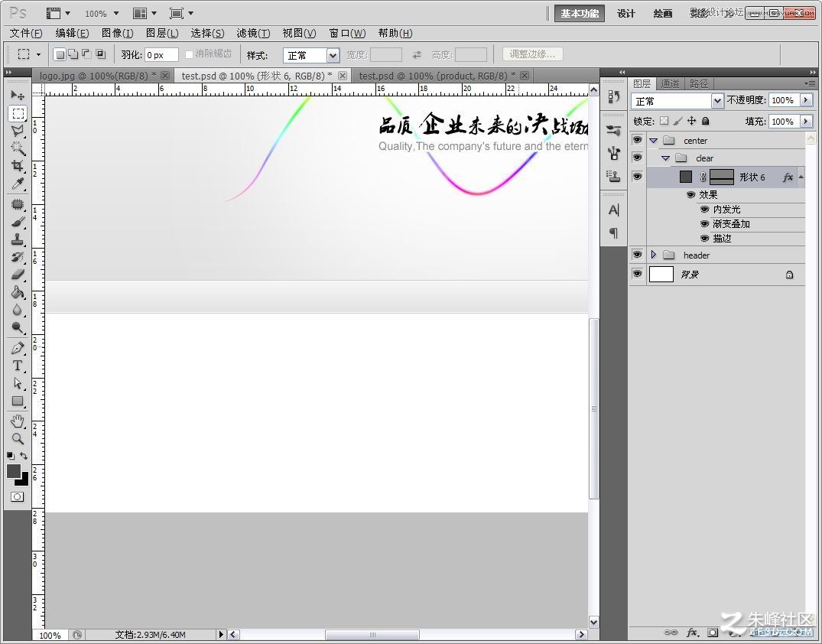822x644 pixels.
Task: Open the 不透明度 opacity slider arrow
Action: point(806,99)
